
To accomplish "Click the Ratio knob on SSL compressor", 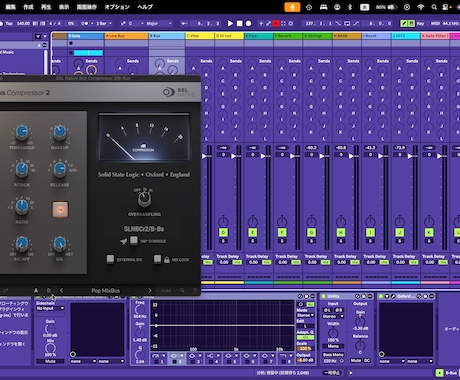I will 22,206.
